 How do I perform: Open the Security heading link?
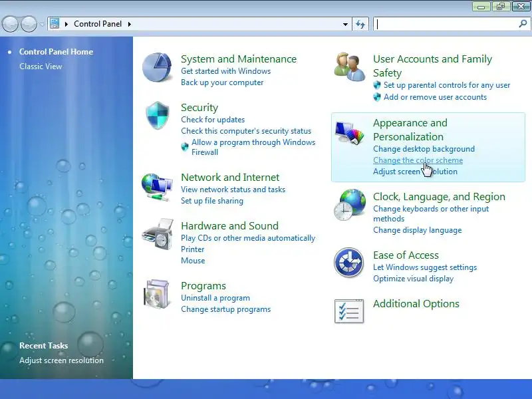point(199,107)
